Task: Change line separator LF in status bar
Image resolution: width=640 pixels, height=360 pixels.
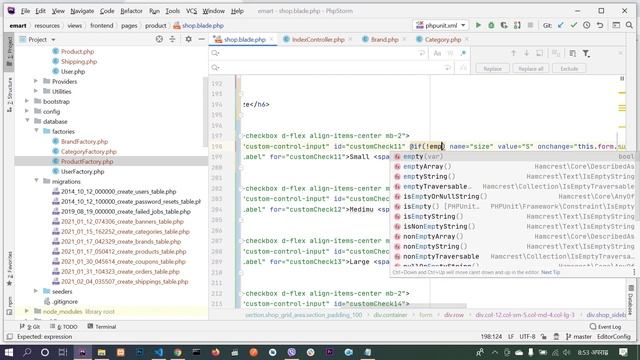Action: [x=511, y=337]
